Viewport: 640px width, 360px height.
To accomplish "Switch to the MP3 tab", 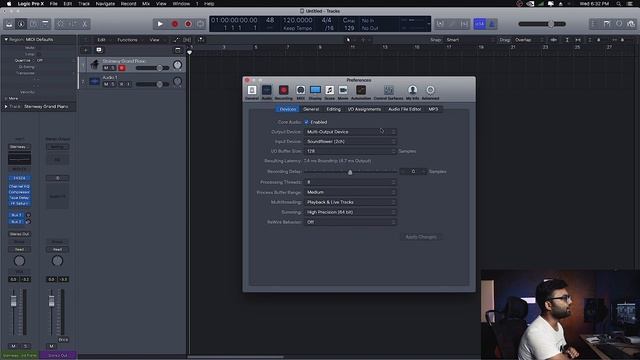I will [433, 109].
